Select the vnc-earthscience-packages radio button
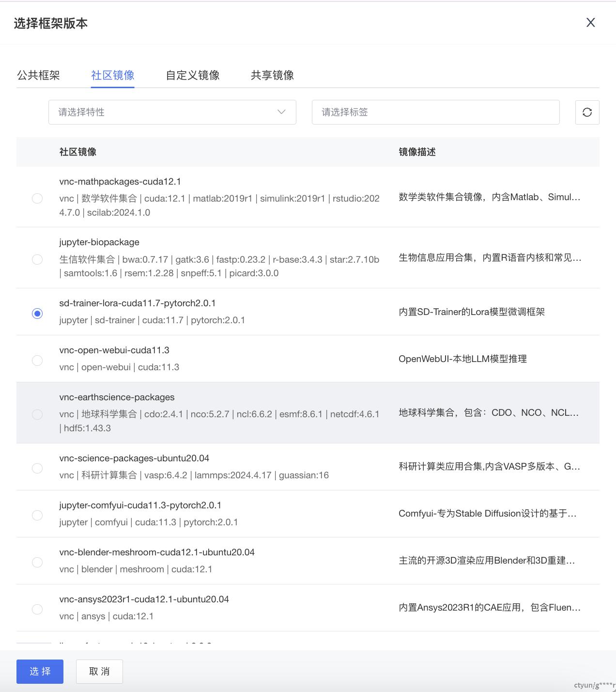The height and width of the screenshot is (692, 616). point(37,414)
